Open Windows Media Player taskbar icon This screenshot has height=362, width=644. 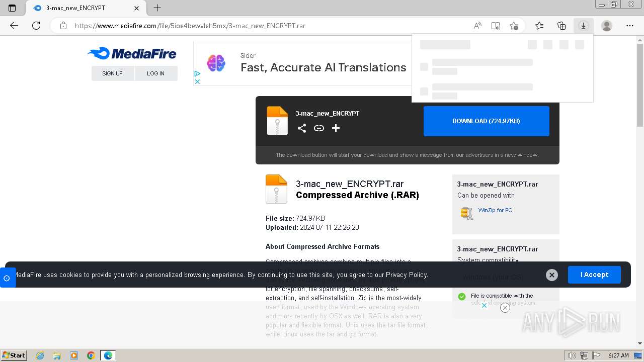click(74, 355)
